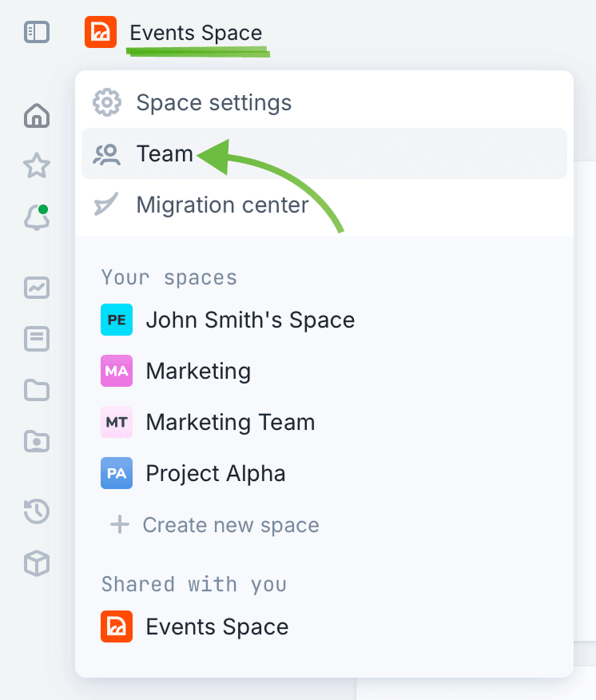Open the history clock icon
The image size is (596, 700).
[x=37, y=511]
